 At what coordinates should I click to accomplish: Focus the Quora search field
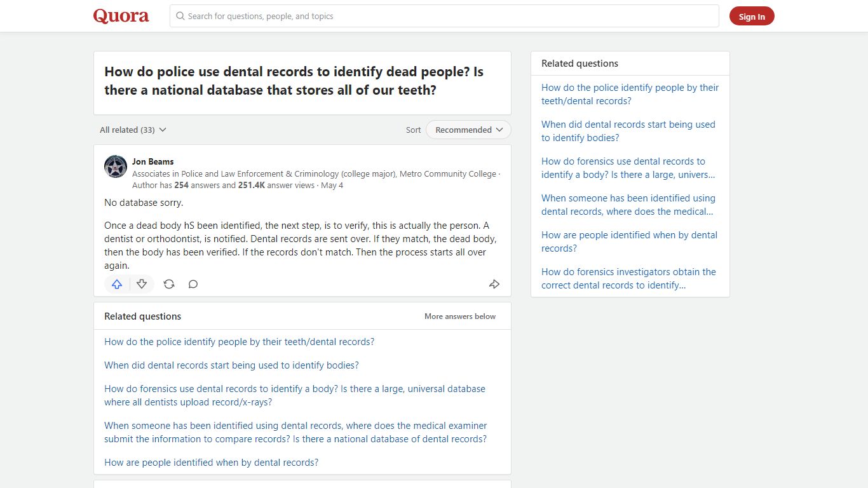click(444, 16)
